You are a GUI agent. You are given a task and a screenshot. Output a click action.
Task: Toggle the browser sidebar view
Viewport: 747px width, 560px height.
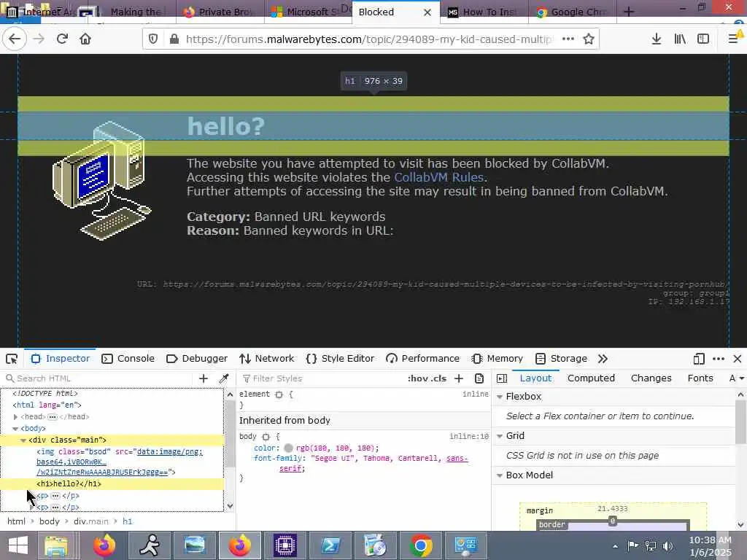click(703, 39)
